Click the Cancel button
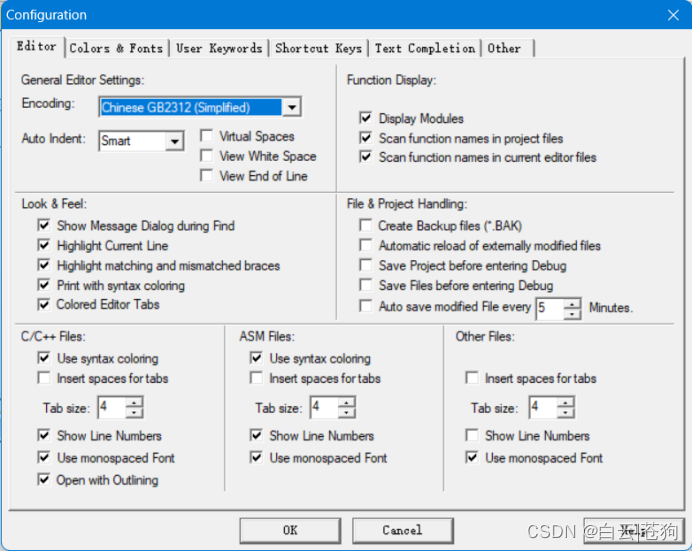The image size is (693, 552). 403,530
